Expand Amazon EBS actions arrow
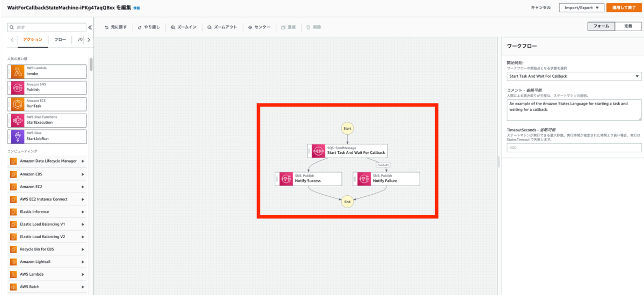 pos(83,174)
